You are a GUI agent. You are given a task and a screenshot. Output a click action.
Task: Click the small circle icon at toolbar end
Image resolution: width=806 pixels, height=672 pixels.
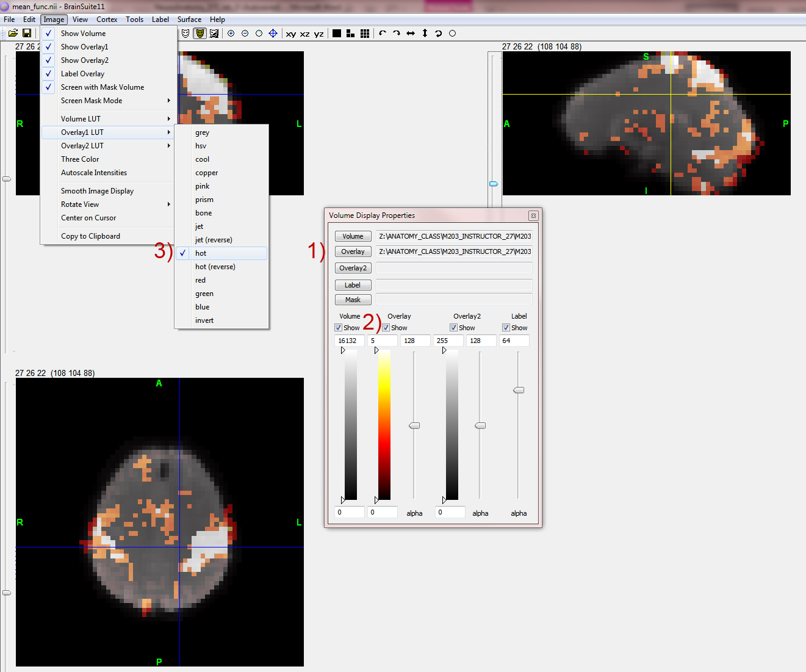tap(452, 34)
